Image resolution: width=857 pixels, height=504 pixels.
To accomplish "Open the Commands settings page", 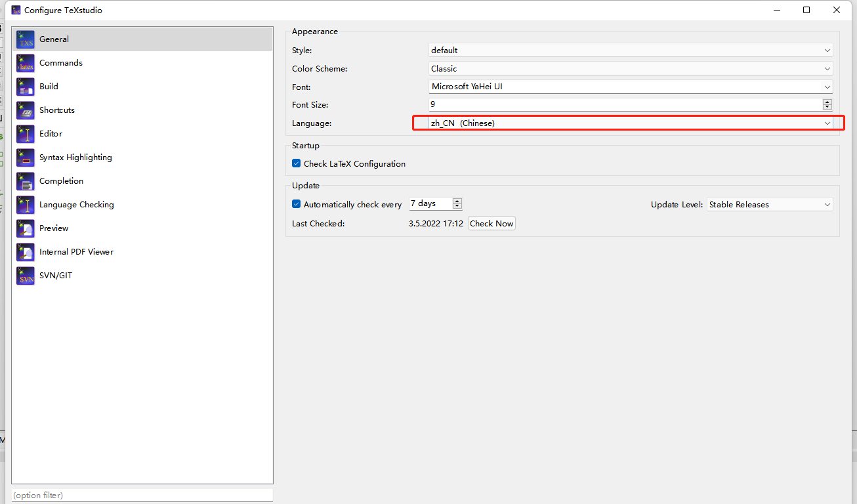I will click(x=142, y=63).
